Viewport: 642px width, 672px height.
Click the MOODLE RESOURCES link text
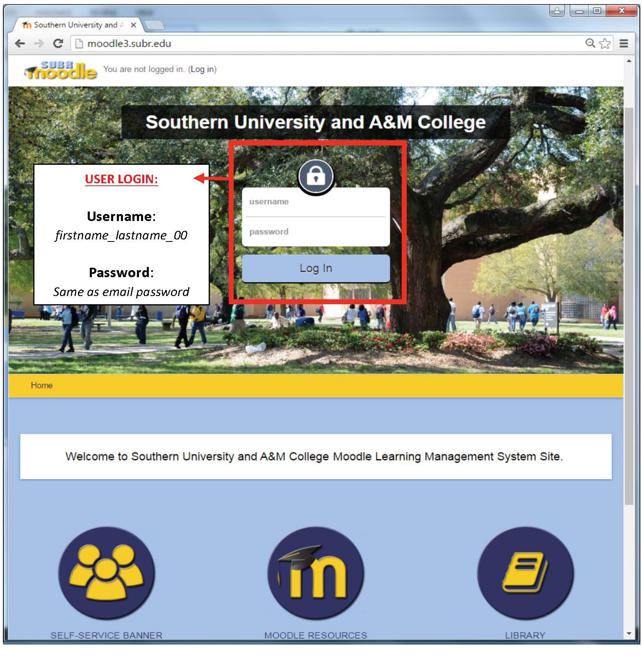pos(316,635)
